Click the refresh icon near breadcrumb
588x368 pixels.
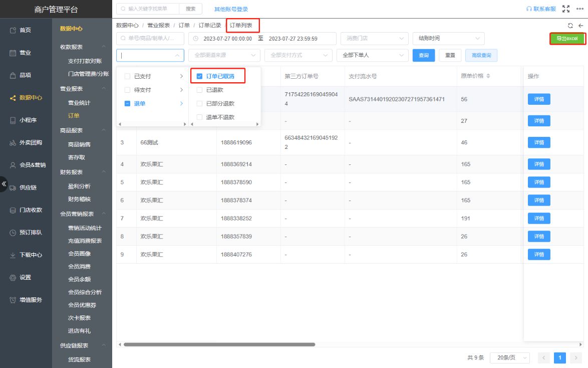(x=570, y=26)
